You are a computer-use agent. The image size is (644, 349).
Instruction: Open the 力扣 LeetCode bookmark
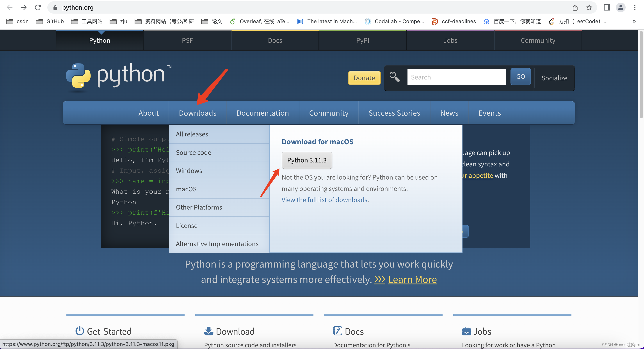[x=578, y=21]
